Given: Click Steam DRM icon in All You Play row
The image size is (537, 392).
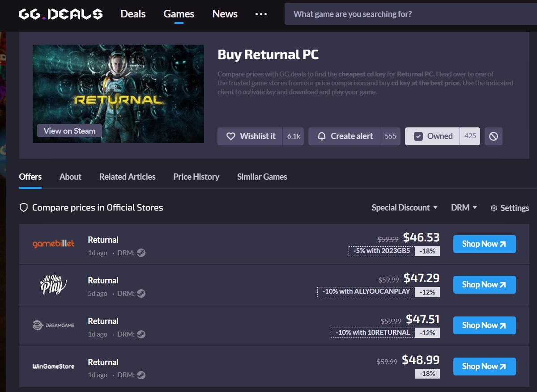Looking at the screenshot, I should (141, 294).
